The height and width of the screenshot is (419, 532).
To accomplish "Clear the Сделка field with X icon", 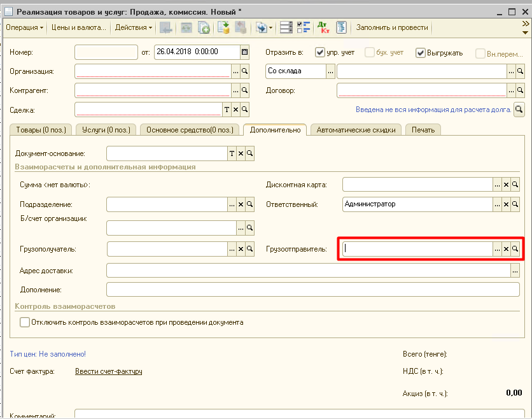I will click(236, 110).
